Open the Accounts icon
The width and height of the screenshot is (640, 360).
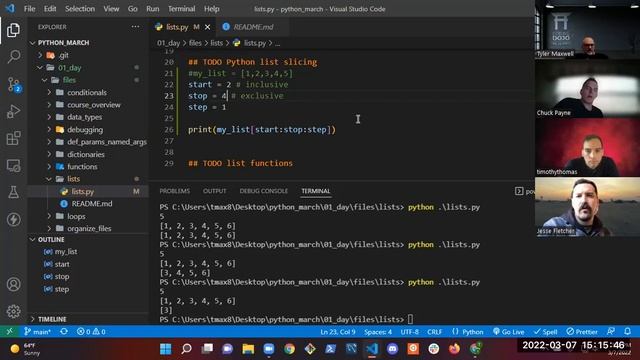pyautogui.click(x=13, y=284)
